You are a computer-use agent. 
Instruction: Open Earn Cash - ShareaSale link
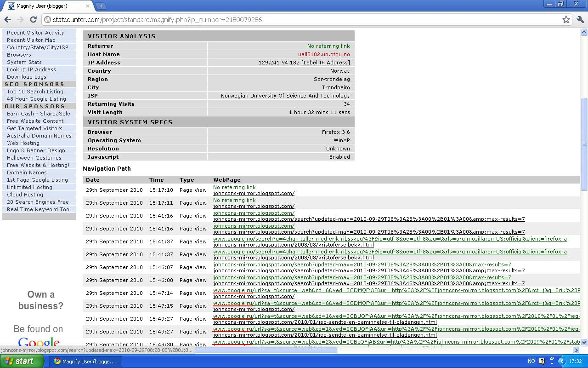click(39, 114)
